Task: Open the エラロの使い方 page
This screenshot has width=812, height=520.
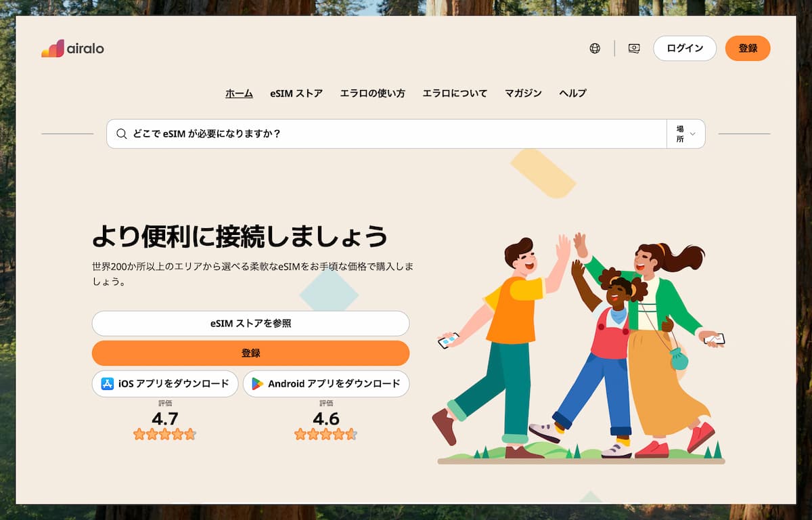Action: (x=372, y=93)
